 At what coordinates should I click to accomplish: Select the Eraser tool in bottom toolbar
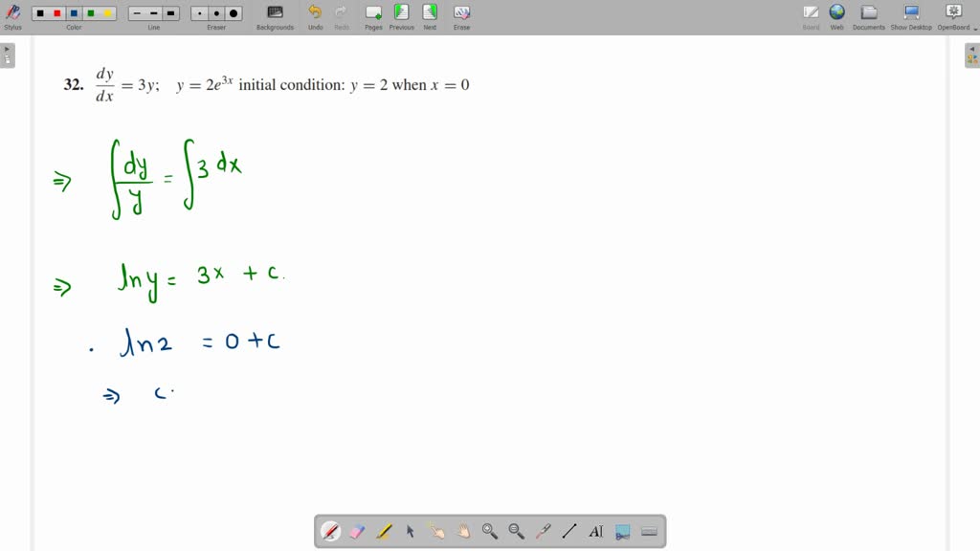(x=357, y=531)
